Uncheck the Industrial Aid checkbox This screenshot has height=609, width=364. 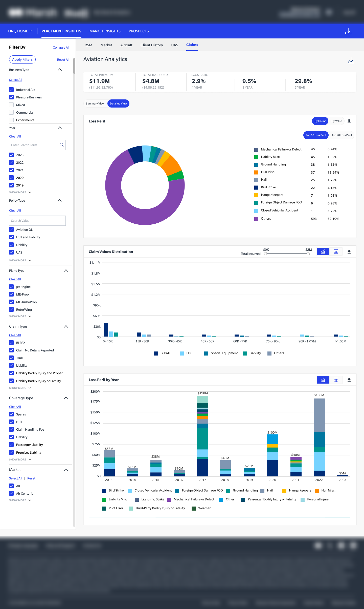(11, 90)
